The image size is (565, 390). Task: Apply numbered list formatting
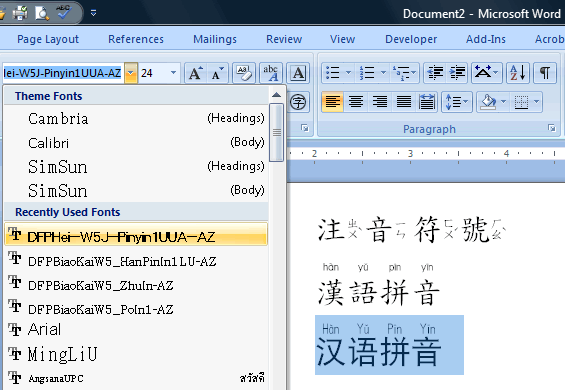tap(367, 72)
